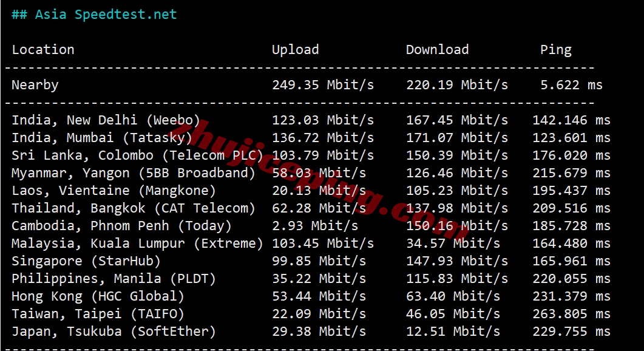644x351 pixels.
Task: Click Myanmar, Yangon (5BB Broadband) entry
Action: click(x=134, y=173)
